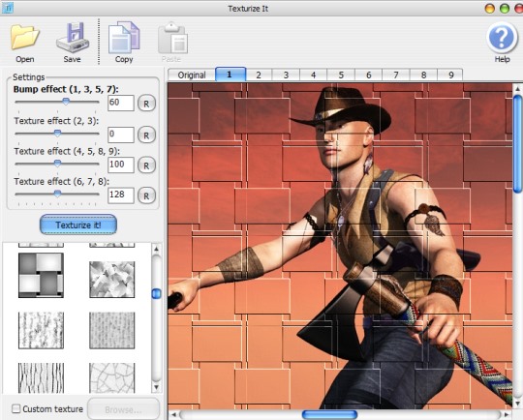Click the disabled Browse... button
523x420 pixels.
[123, 409]
